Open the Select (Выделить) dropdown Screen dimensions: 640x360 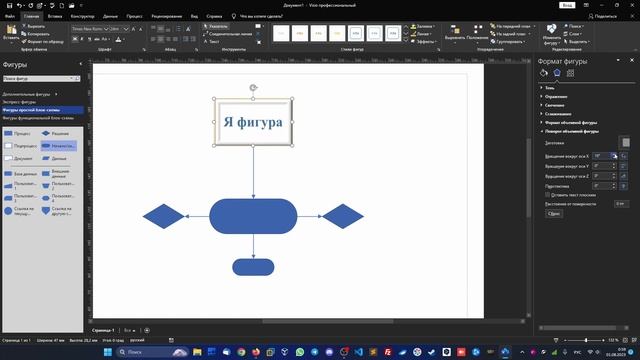point(577,42)
